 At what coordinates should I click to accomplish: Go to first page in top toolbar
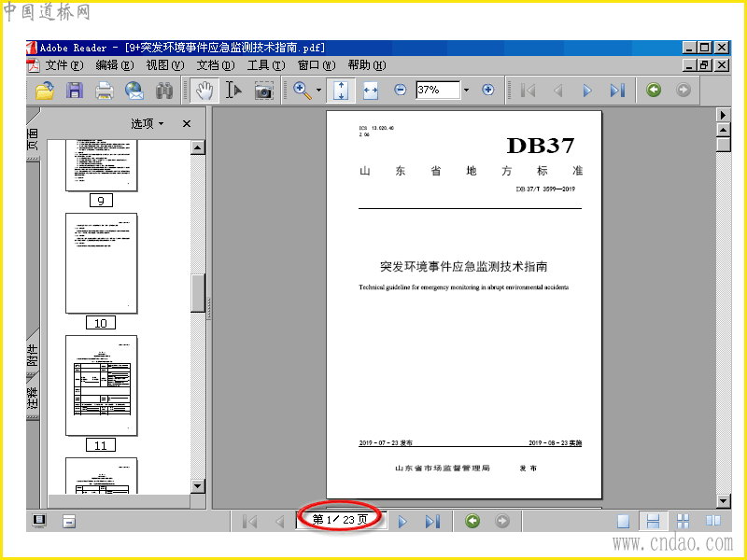click(528, 90)
